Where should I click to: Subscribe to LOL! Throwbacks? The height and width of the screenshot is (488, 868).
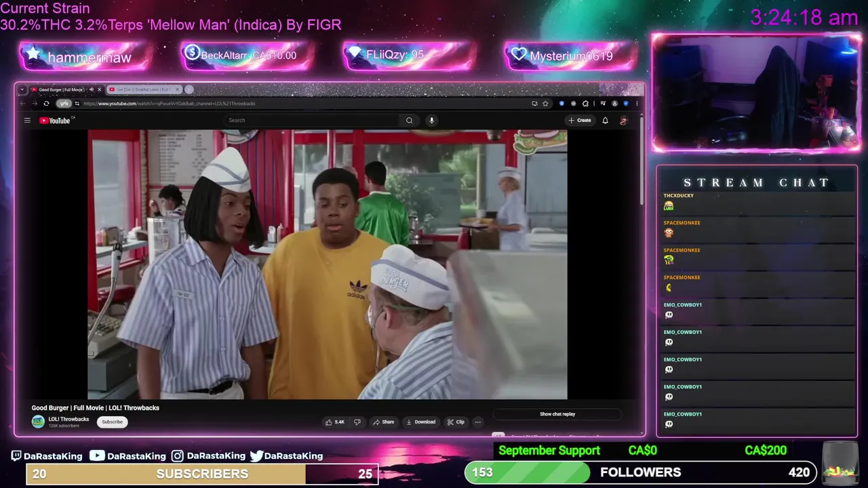click(112, 422)
